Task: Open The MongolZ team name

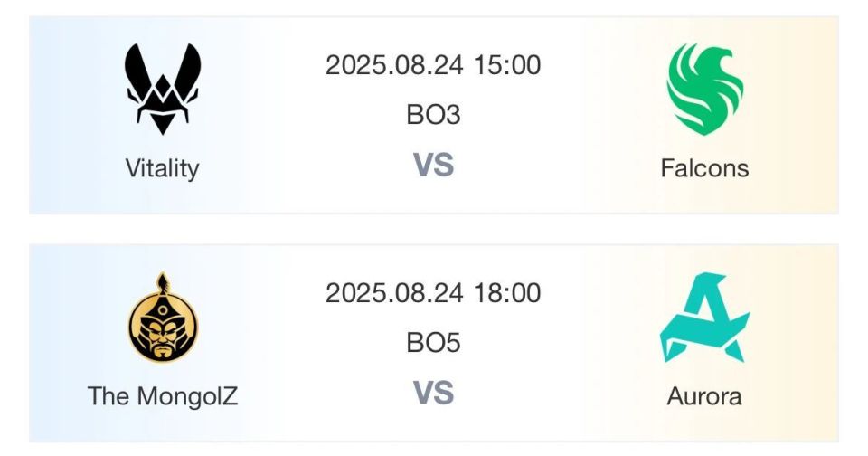Action: tap(163, 396)
